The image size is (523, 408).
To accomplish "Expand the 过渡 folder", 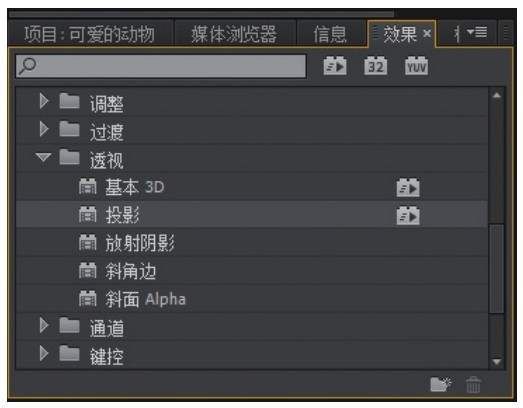I will tap(44, 129).
